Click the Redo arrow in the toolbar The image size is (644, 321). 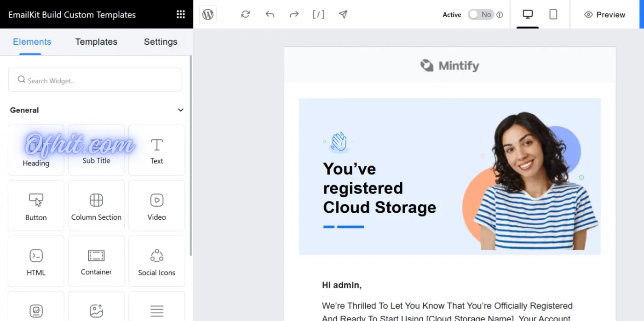(x=294, y=14)
